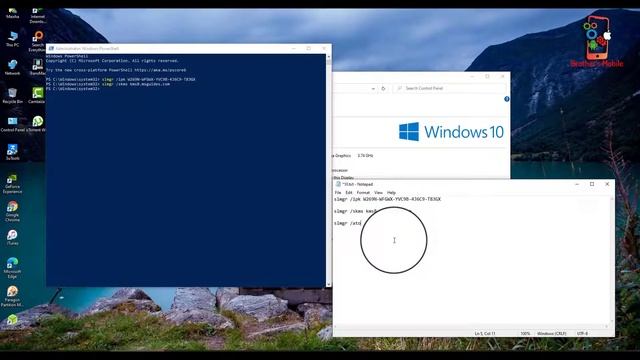Click the 'Windows (CRLF)' status bar entry
Screen dimensions: 640x360
point(551,333)
